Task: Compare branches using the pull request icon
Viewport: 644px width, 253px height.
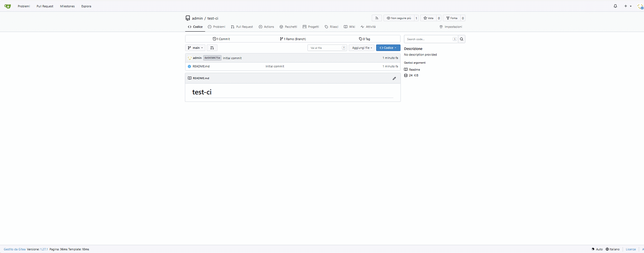Action: [212, 48]
